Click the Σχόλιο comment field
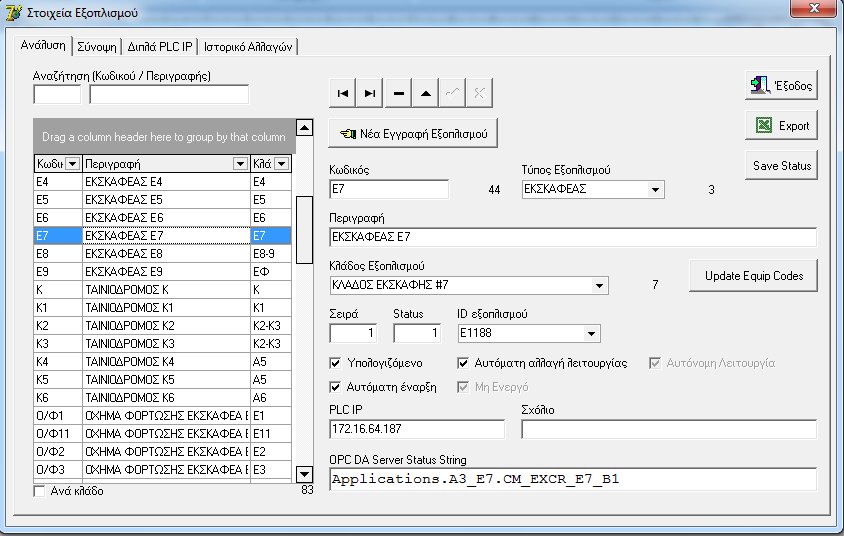Screen dimensions: 844x536 point(669,429)
